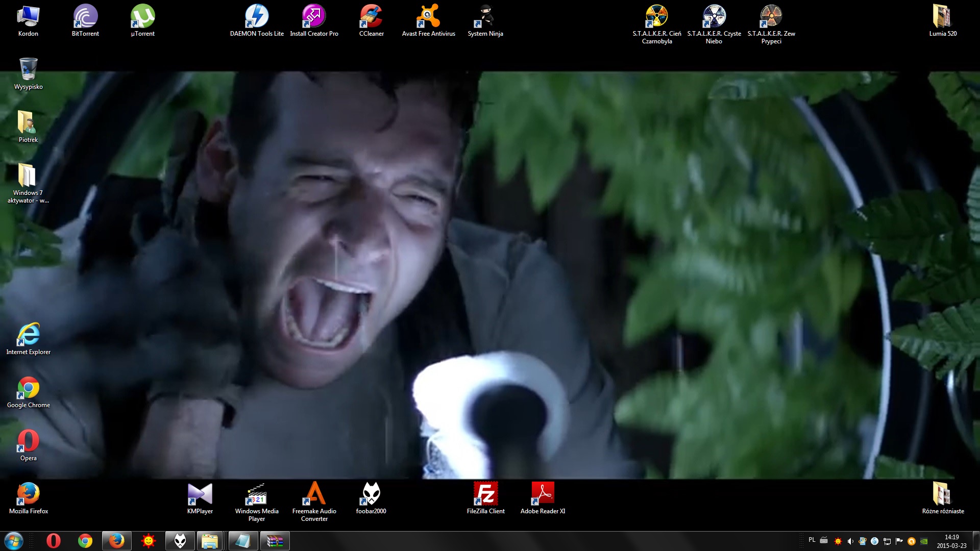
Task: Open the on-screen keyboard tray icon
Action: [x=824, y=540]
